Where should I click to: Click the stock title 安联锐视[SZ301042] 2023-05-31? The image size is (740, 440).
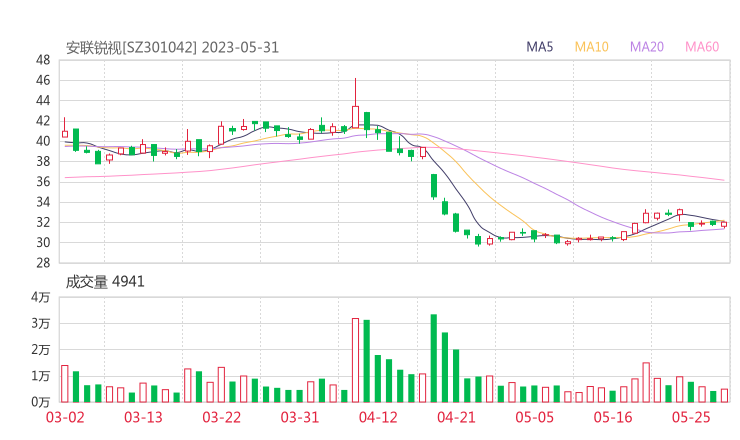click(172, 48)
